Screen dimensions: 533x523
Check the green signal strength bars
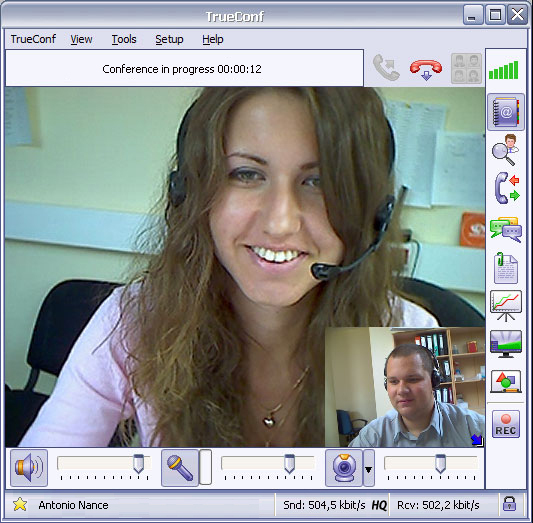coord(503,70)
